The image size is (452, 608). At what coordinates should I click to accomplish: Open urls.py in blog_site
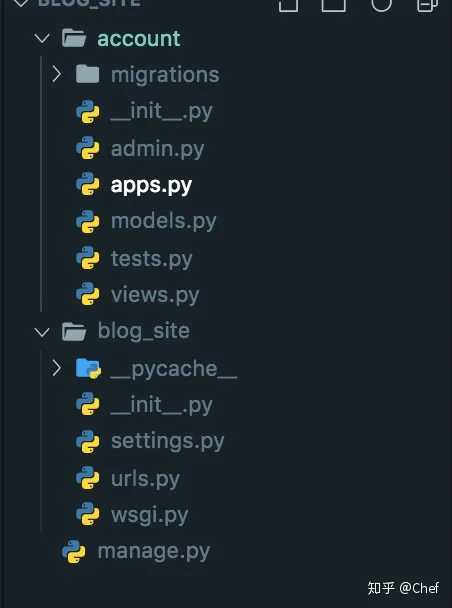(x=145, y=479)
